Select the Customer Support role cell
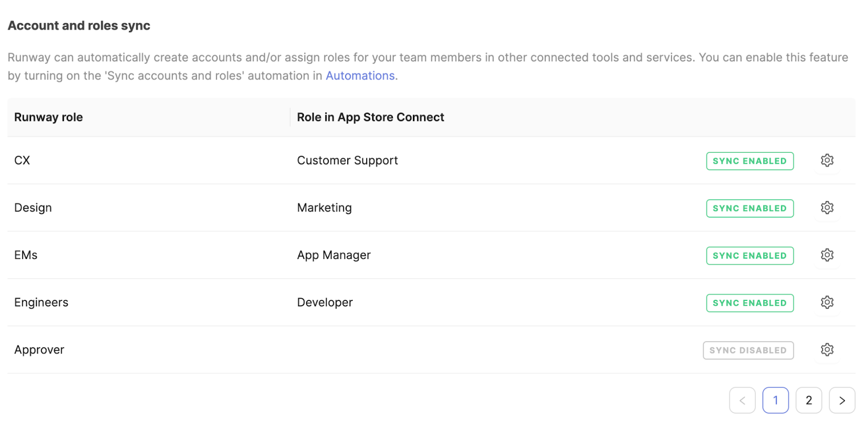Viewport: 868px width, 425px height. (347, 160)
